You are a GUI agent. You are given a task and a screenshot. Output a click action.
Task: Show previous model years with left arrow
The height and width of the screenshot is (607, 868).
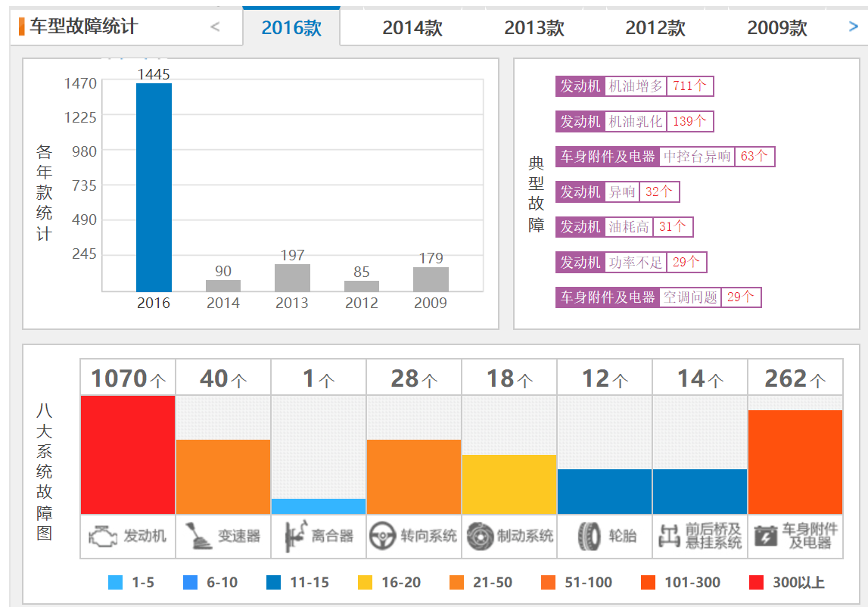tap(216, 26)
